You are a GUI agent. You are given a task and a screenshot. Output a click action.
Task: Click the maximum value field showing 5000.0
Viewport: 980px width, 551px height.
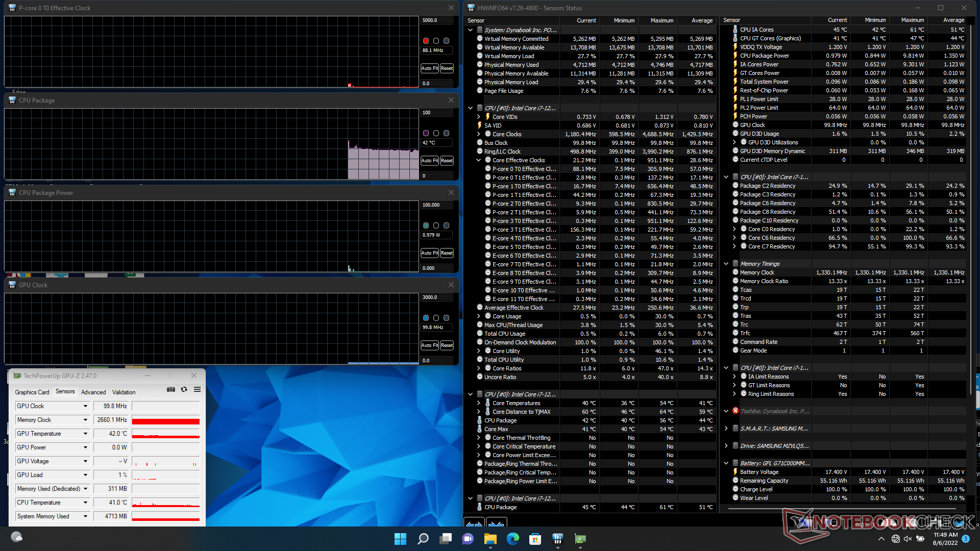click(436, 20)
